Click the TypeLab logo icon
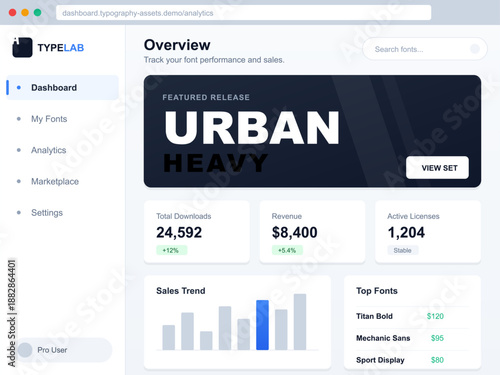 (22, 47)
